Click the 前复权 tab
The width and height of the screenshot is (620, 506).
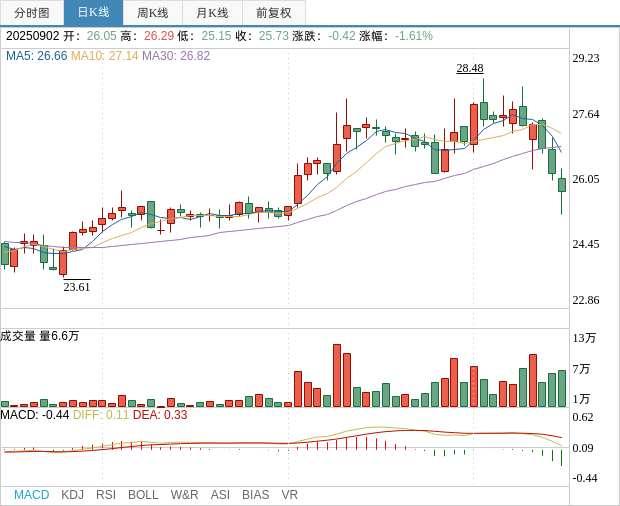point(274,13)
